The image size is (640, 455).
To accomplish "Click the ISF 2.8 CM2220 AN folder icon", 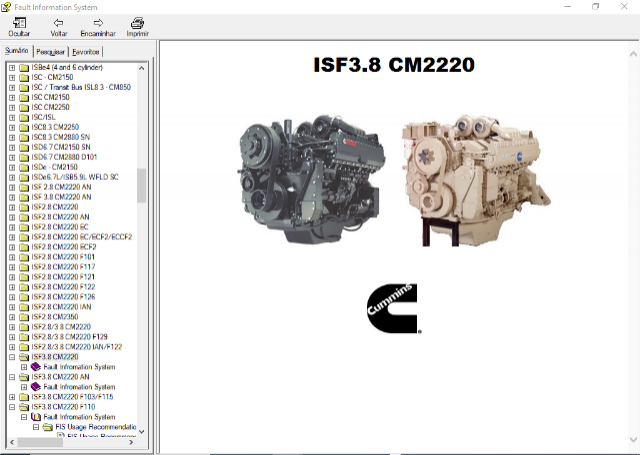I will click(24, 187).
